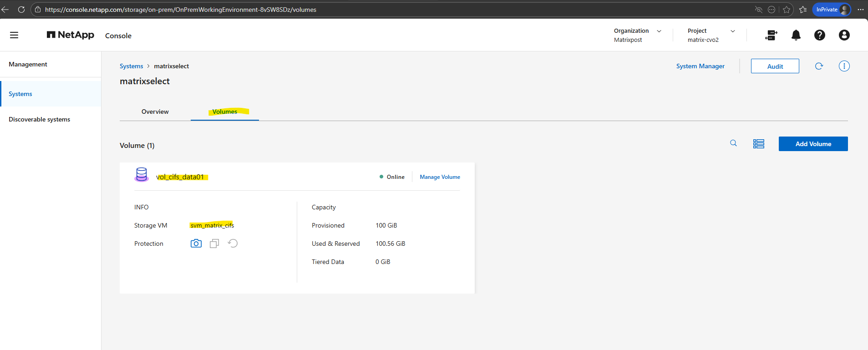Open the help question mark icon
The image size is (868, 350).
[x=819, y=35]
